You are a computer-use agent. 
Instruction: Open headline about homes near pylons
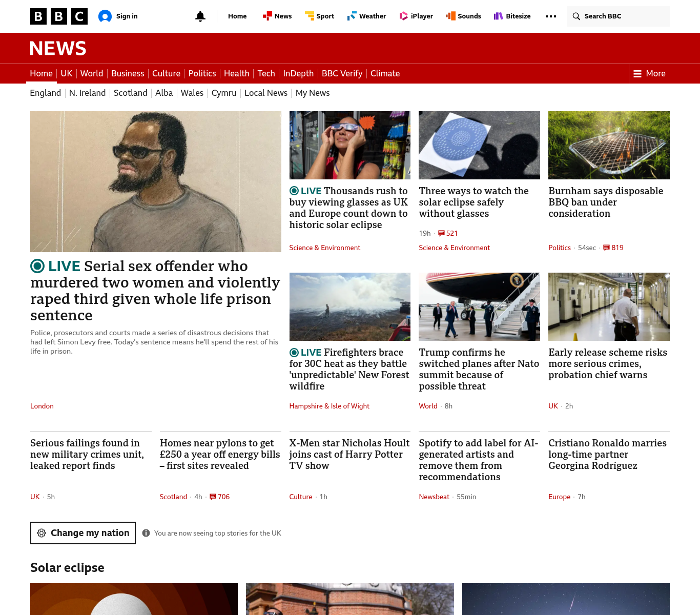point(220,454)
